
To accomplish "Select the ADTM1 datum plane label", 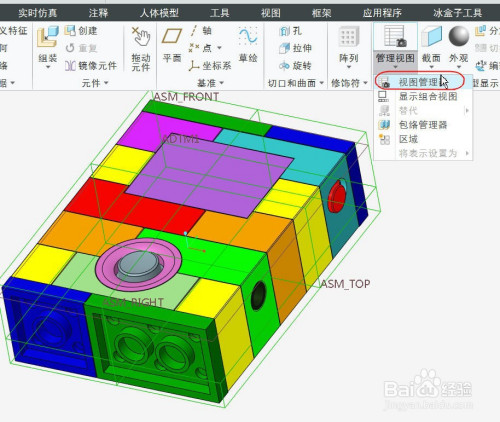I will [x=180, y=139].
